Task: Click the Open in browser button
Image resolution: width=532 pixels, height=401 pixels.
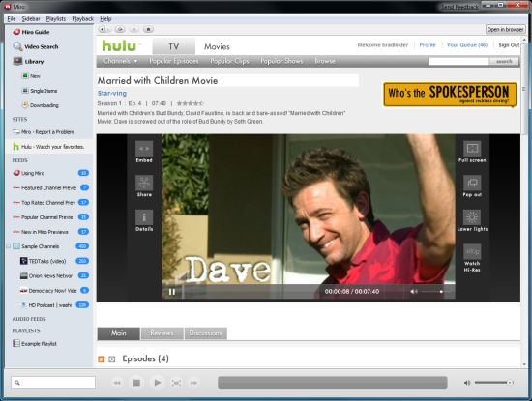Action: click(505, 30)
